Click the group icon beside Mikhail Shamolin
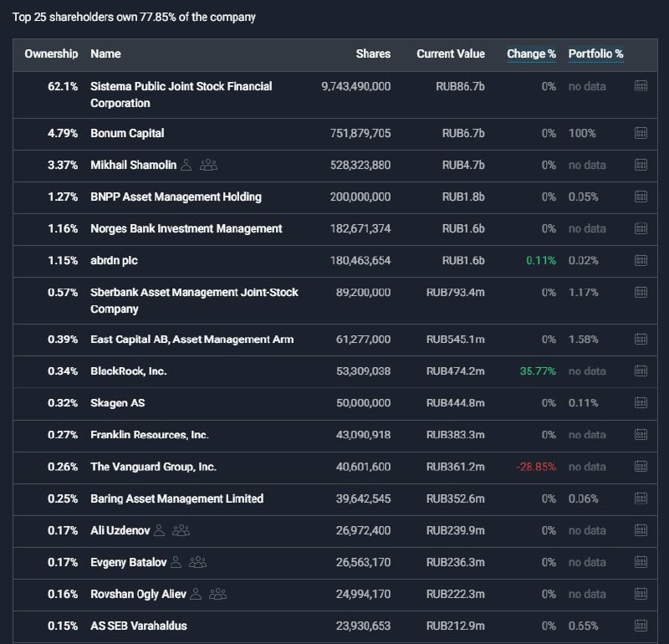 click(208, 165)
